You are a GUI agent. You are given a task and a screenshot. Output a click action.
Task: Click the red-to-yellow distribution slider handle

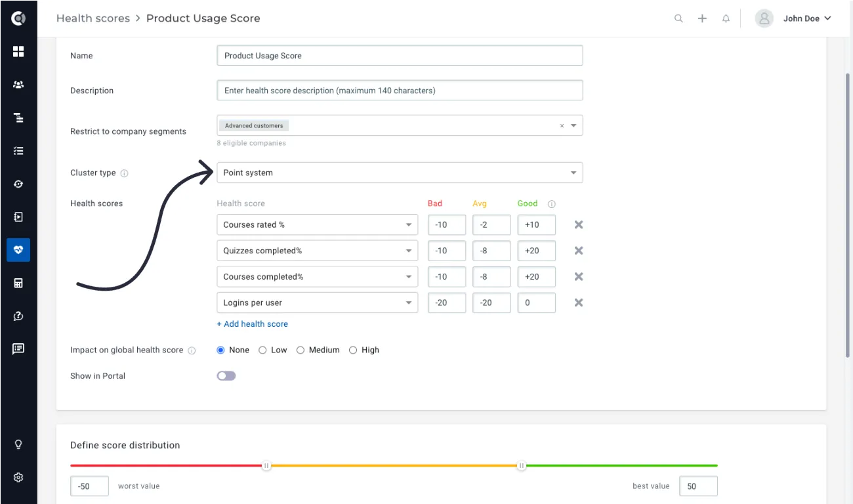point(266,466)
